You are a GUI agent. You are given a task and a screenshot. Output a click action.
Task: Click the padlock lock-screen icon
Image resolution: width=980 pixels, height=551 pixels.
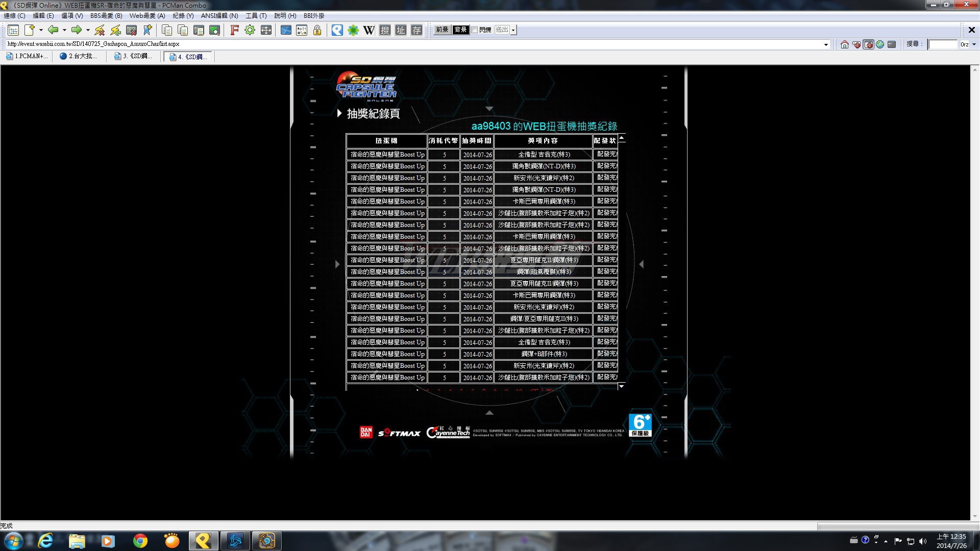(317, 30)
